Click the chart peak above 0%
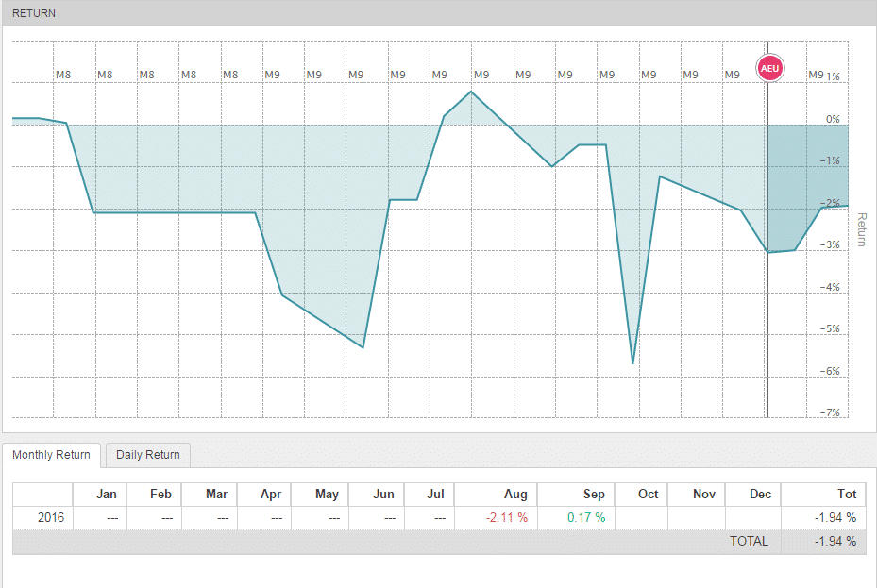Image resolution: width=877 pixels, height=588 pixels. tap(471, 92)
